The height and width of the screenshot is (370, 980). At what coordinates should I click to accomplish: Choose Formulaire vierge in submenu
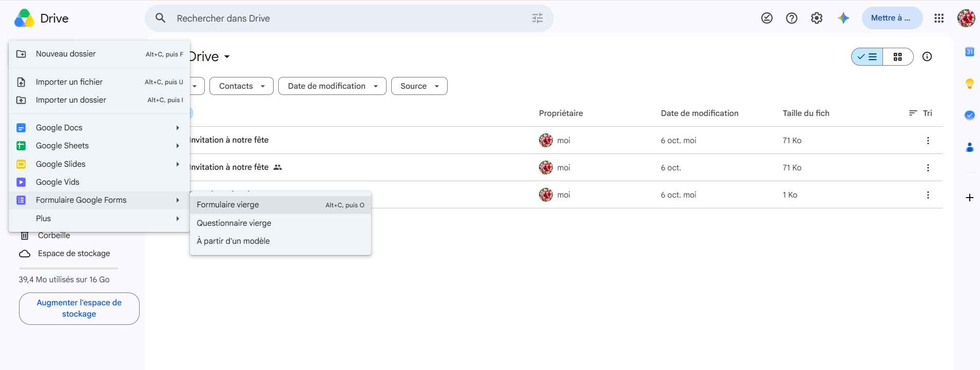coord(280,205)
